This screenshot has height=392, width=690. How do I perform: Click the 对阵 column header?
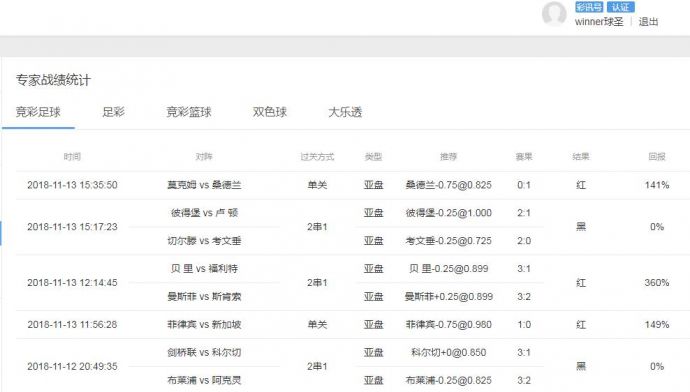click(x=204, y=157)
